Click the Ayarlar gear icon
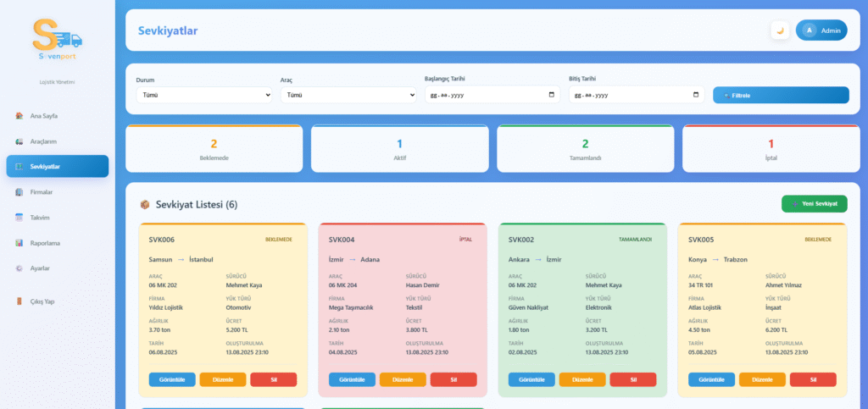The width and height of the screenshot is (868, 409). [x=19, y=268]
